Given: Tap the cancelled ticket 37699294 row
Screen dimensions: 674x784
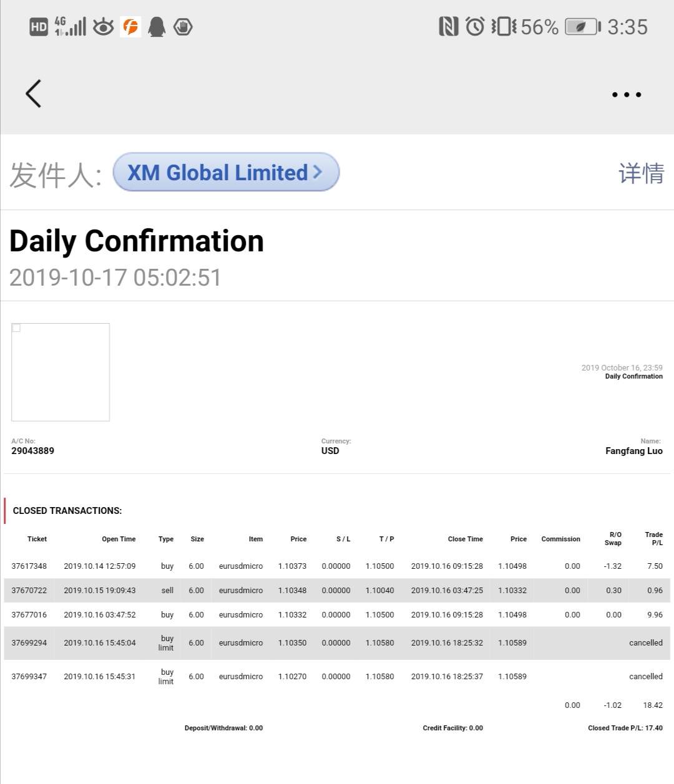Looking at the screenshot, I should [x=337, y=643].
